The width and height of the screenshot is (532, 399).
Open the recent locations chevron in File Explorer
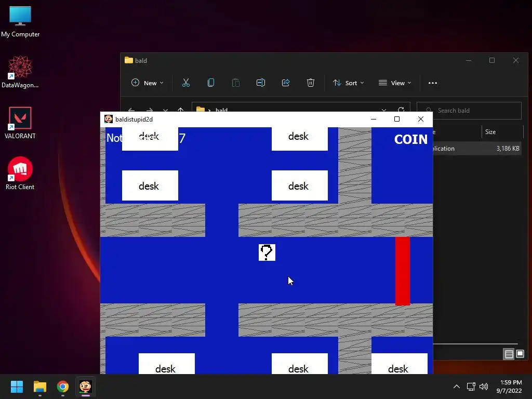tap(165, 110)
